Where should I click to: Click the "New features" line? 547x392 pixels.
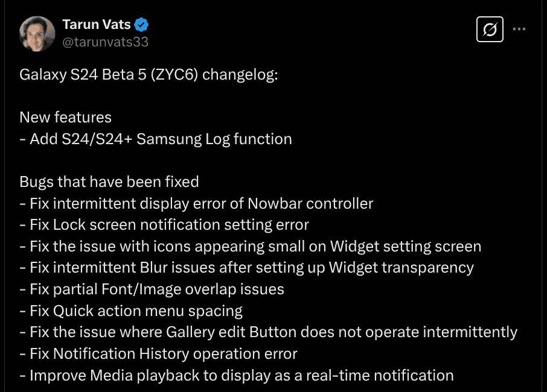point(65,117)
